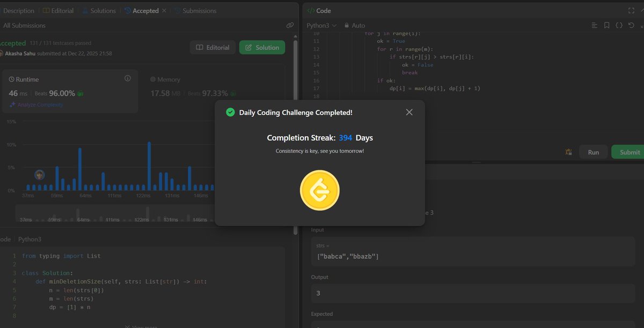Open the locked debugger tool icon
The image size is (644, 328).
click(568, 152)
